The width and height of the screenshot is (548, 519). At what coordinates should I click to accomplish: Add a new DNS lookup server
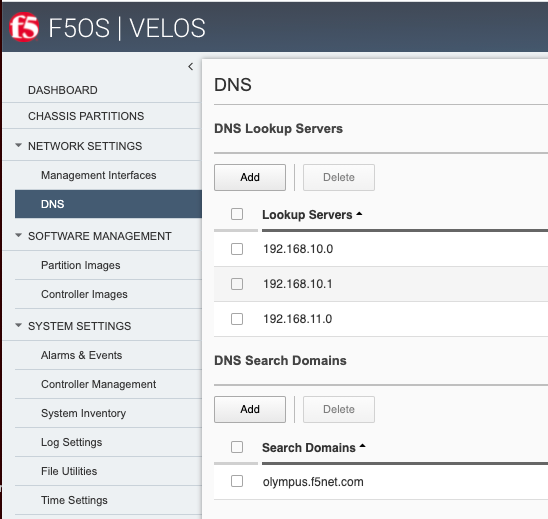point(250,177)
